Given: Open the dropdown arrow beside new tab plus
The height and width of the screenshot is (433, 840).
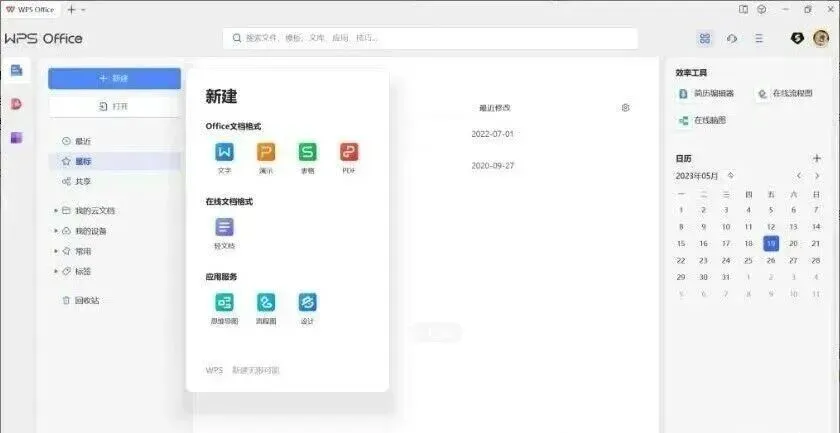Looking at the screenshot, I should click(x=84, y=10).
